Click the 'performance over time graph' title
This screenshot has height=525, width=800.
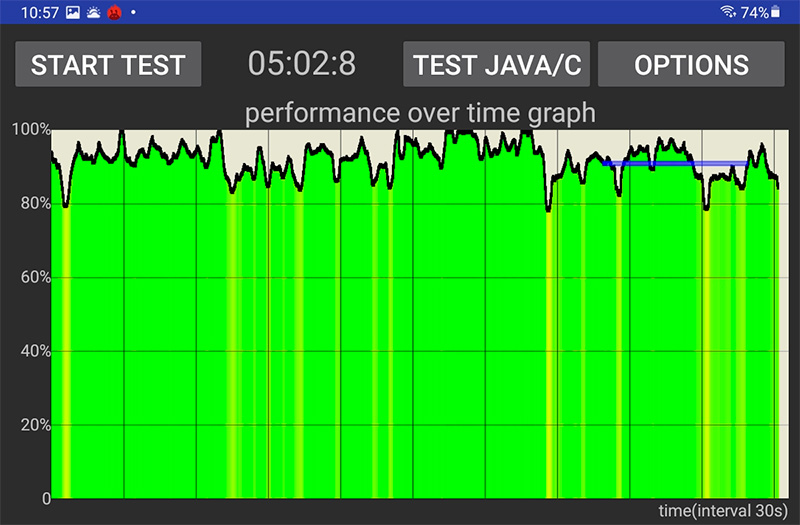pos(420,113)
